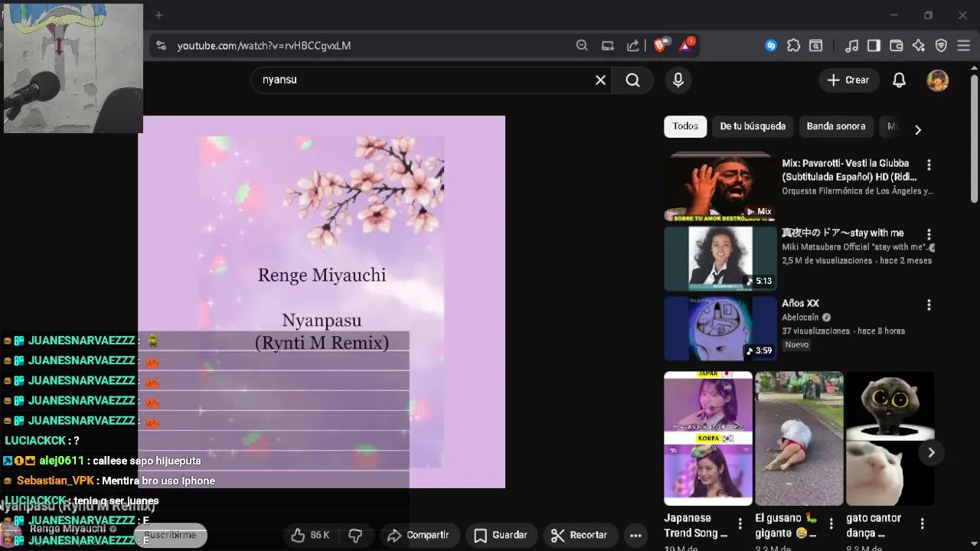Click the Suscribirme button
Image resolution: width=980 pixels, height=551 pixels.
click(170, 535)
